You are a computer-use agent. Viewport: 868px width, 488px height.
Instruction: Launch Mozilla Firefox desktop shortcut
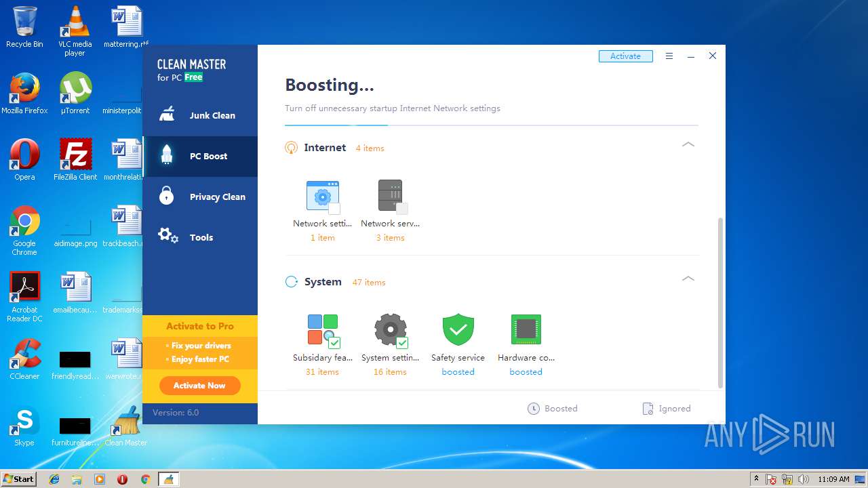[24, 94]
